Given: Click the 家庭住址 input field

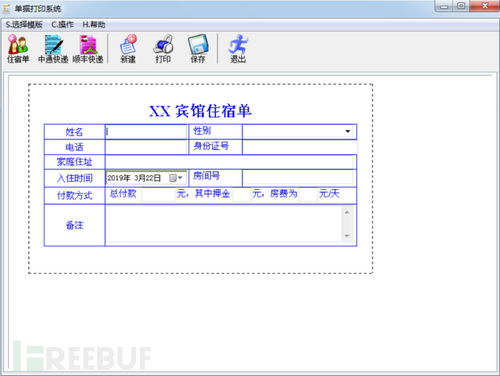Looking at the screenshot, I should [x=230, y=162].
